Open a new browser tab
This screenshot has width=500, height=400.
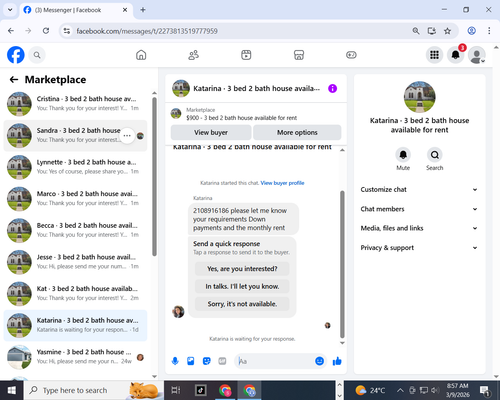143,10
